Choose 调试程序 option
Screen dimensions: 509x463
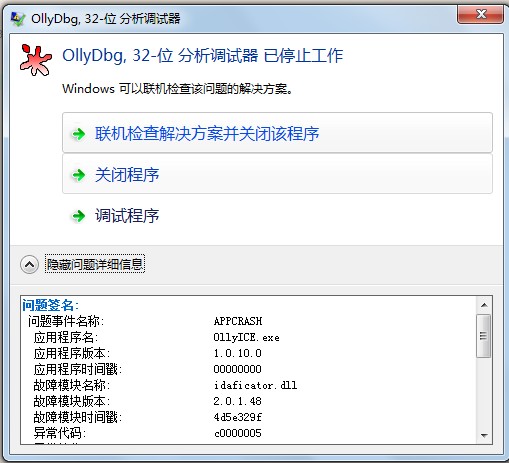tap(127, 216)
